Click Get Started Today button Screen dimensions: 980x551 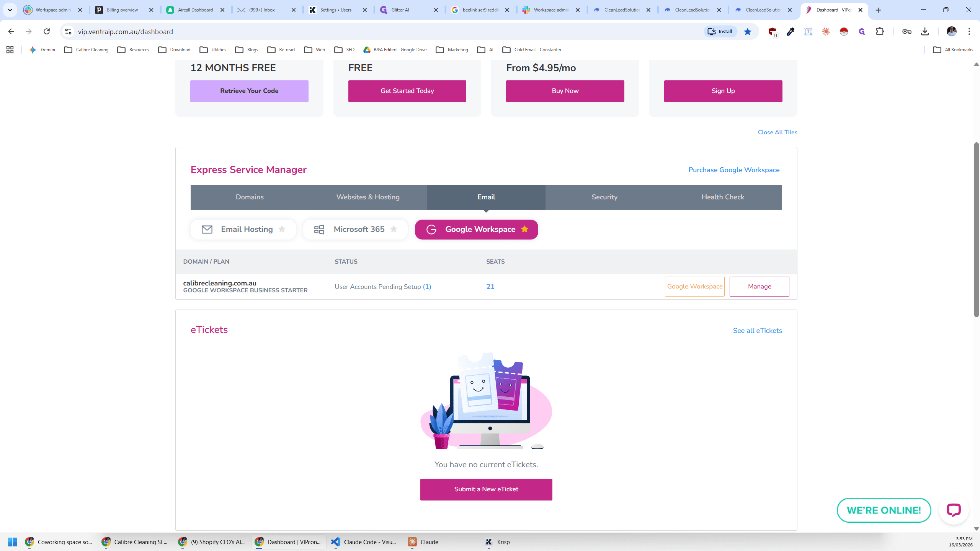pyautogui.click(x=407, y=91)
